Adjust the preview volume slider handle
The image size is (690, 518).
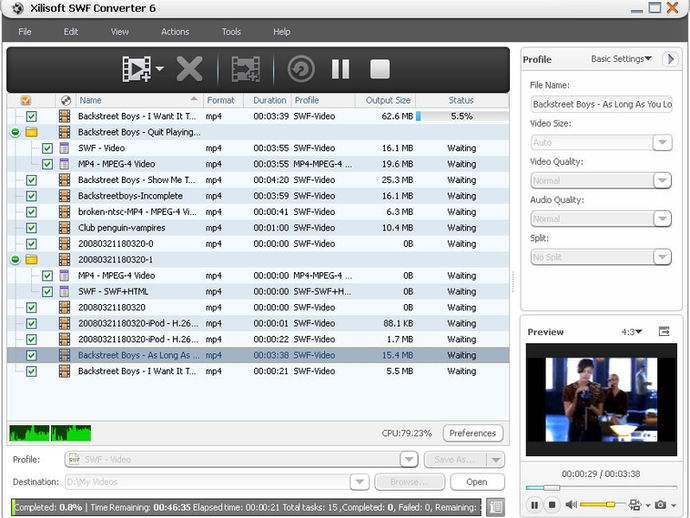coord(610,504)
